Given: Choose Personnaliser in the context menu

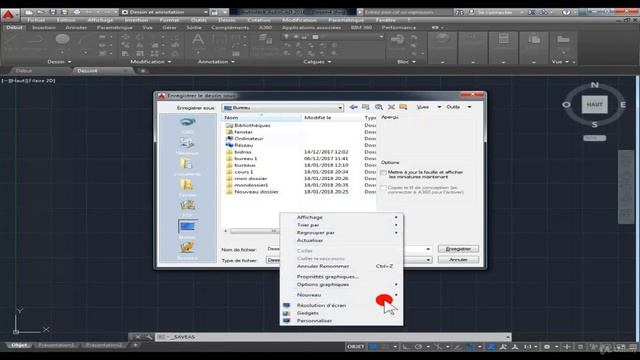Looking at the screenshot, I should click(x=342, y=321).
